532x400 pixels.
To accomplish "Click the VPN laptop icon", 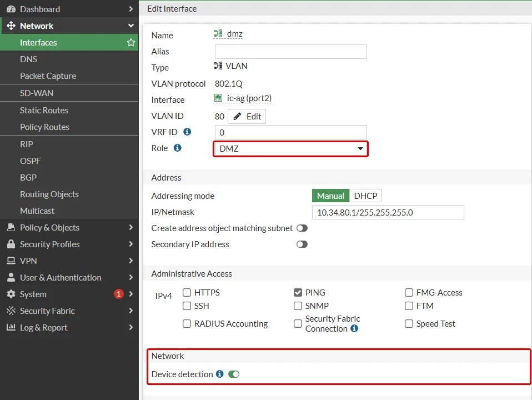I will 11,261.
